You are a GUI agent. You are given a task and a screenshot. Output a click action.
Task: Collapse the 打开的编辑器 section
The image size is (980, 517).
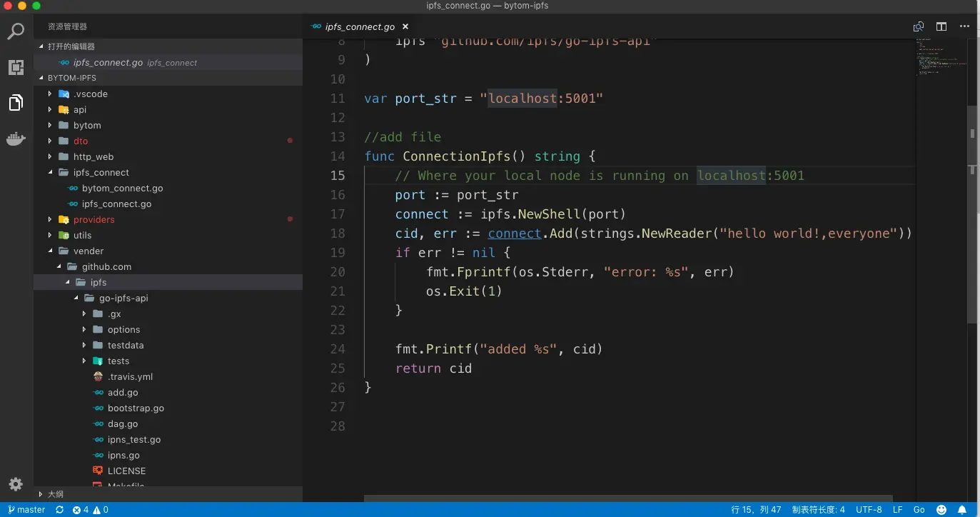[x=168, y=46]
